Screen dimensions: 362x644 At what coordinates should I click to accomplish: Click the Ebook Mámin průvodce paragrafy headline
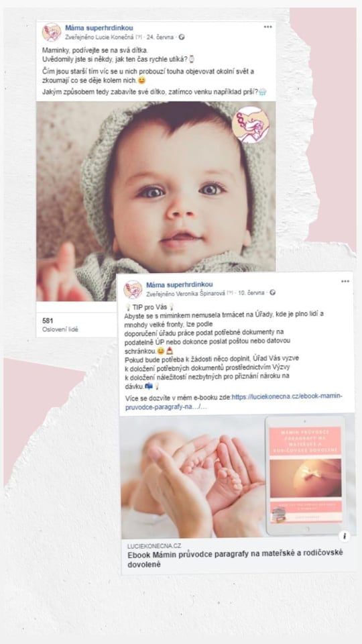(235, 559)
